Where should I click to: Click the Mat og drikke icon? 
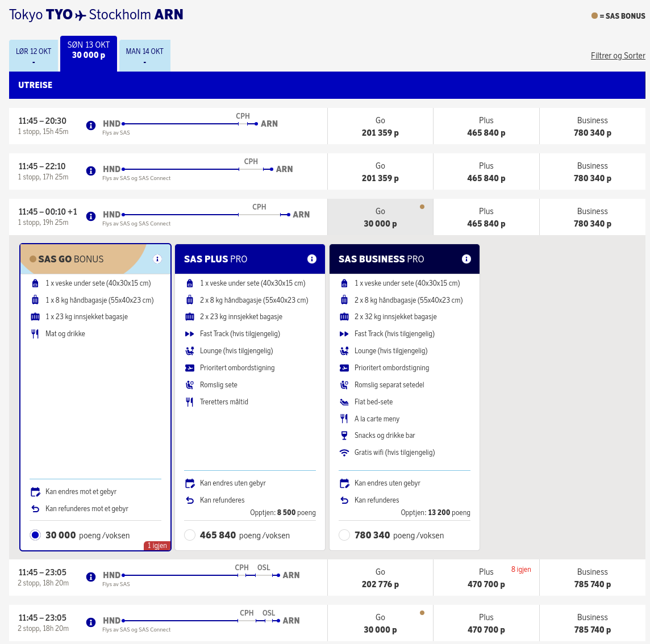pyautogui.click(x=35, y=333)
